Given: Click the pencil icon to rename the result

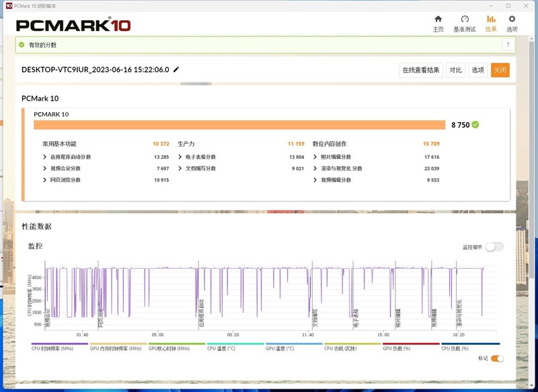Looking at the screenshot, I should point(176,71).
